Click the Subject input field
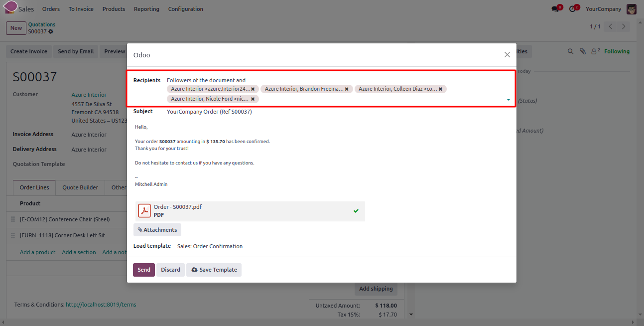The image size is (644, 326). pyautogui.click(x=339, y=112)
